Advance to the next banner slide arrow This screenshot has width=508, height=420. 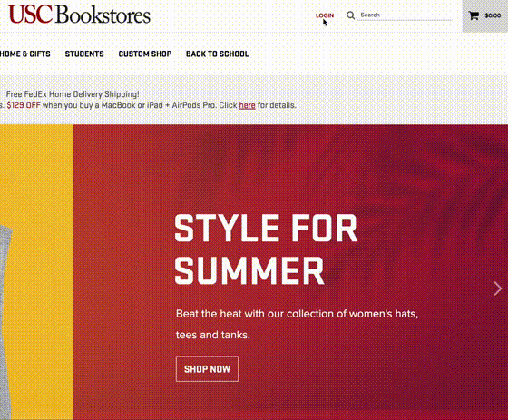click(x=498, y=288)
